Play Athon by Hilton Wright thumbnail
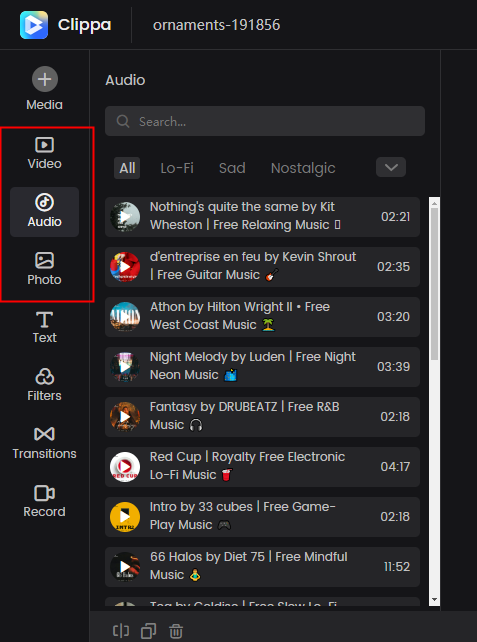 [125, 316]
